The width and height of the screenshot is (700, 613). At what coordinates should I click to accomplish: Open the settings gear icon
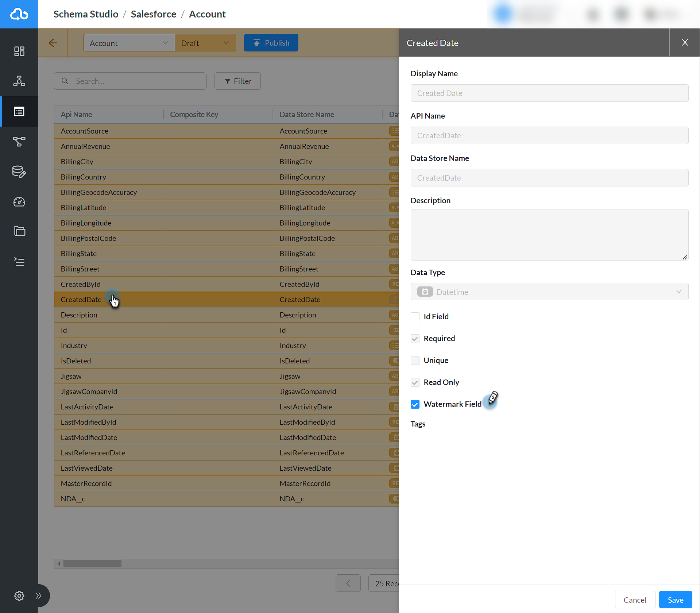(19, 596)
